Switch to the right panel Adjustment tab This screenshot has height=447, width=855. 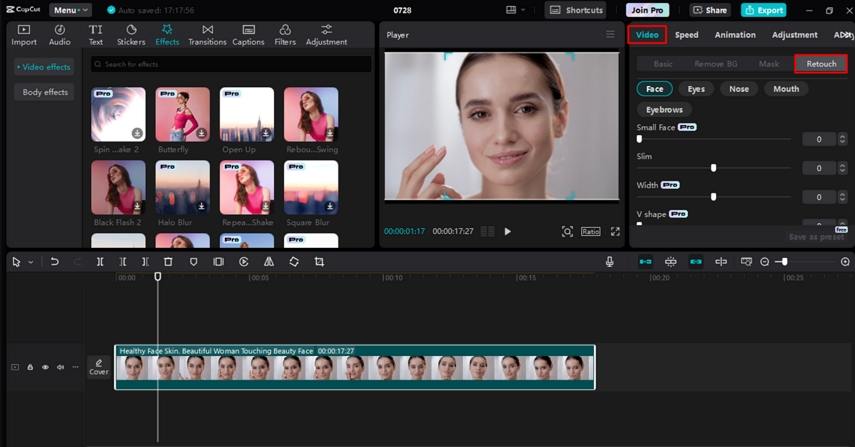(794, 34)
